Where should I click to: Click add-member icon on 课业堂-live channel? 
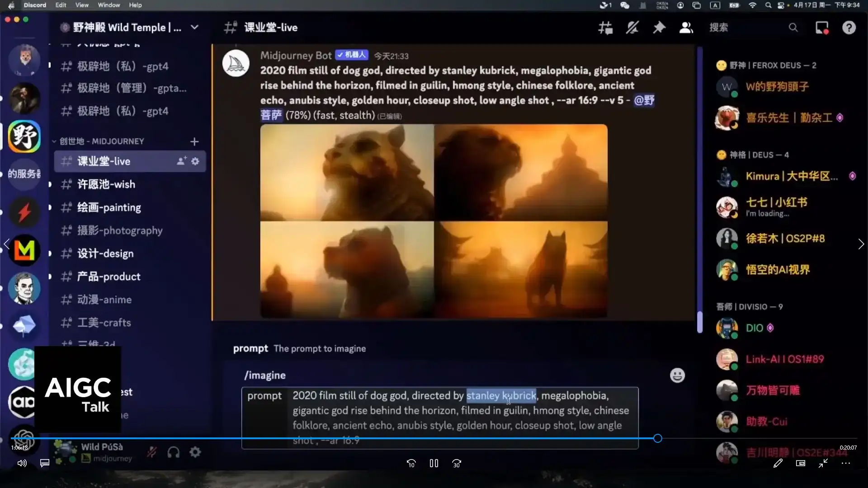181,161
